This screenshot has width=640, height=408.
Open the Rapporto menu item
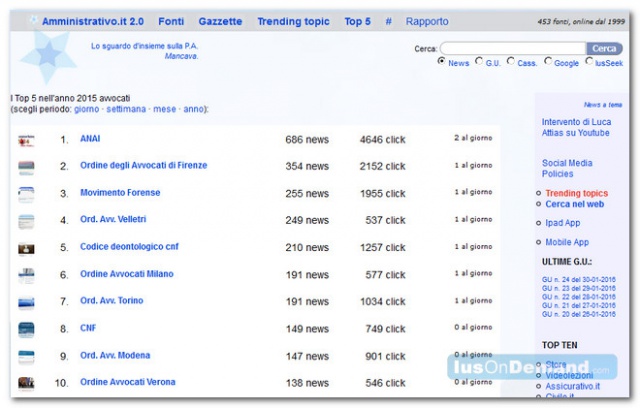tap(427, 22)
